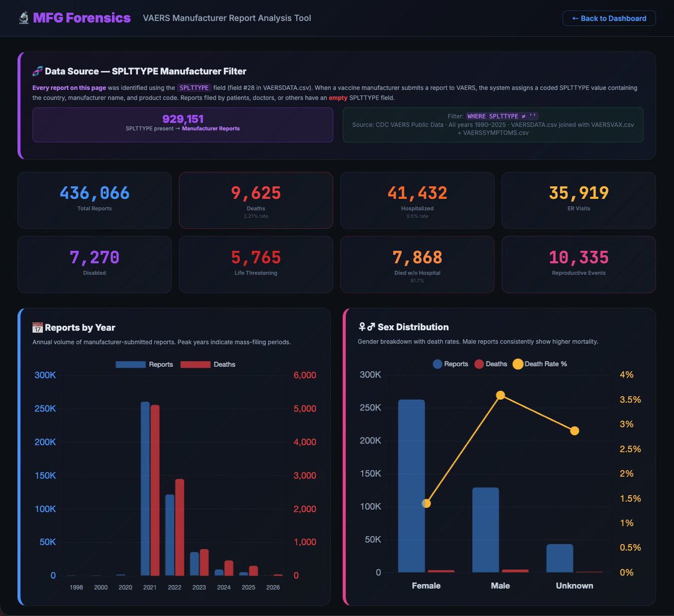674x616 pixels.
Task: Click the Female x-axis label
Action: [x=426, y=586]
